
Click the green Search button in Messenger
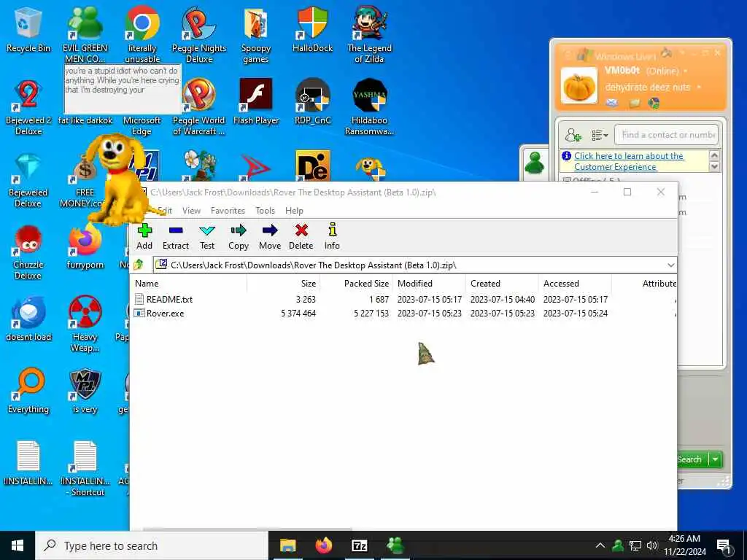pos(692,459)
